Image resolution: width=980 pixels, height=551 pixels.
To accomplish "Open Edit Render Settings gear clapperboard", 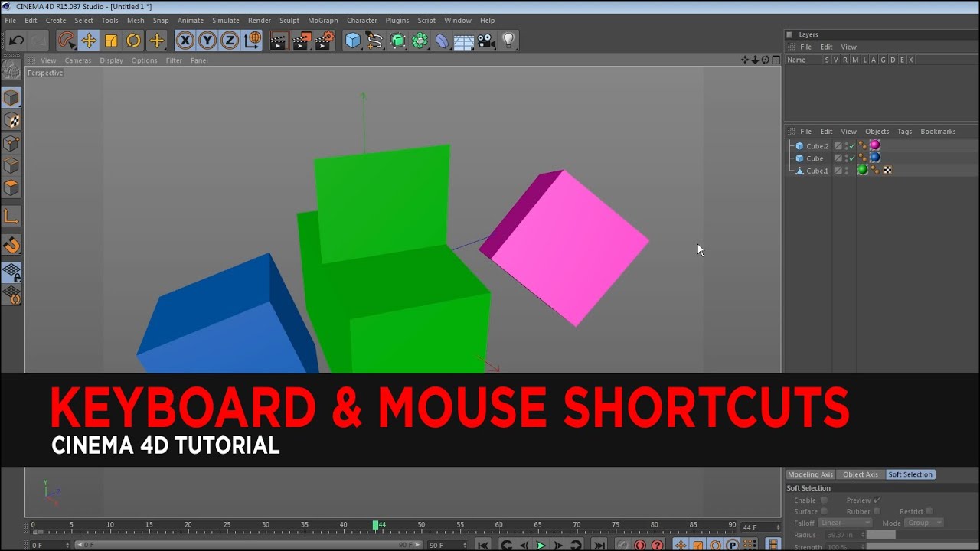I will tap(325, 41).
